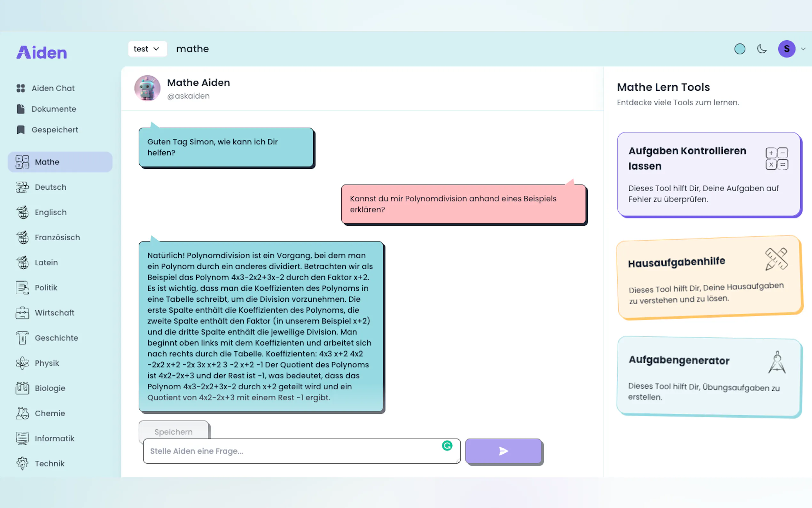
Task: Switch to Aiden Chat in sidebar
Action: pyautogui.click(x=53, y=88)
